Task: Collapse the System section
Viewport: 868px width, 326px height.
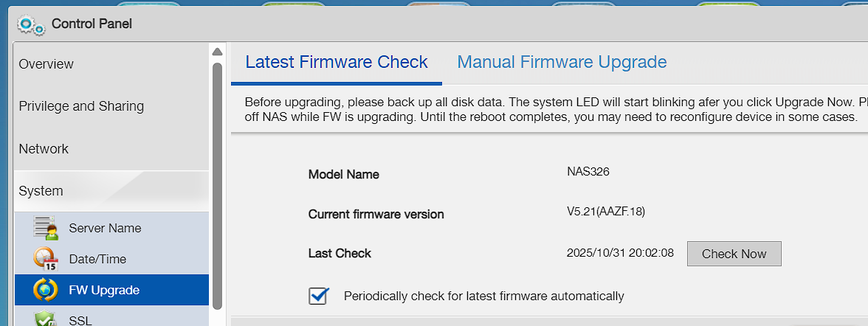Action: (41, 191)
